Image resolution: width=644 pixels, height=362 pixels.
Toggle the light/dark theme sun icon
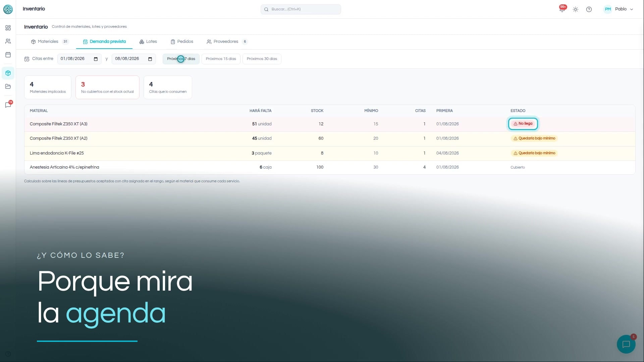tap(576, 9)
